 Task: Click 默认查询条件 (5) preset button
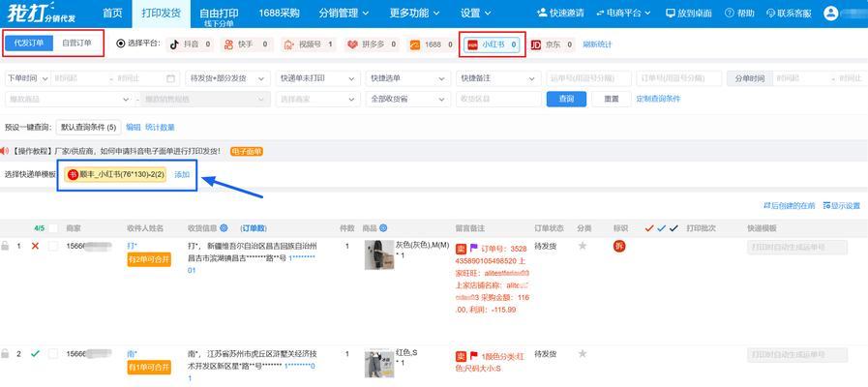(89, 128)
